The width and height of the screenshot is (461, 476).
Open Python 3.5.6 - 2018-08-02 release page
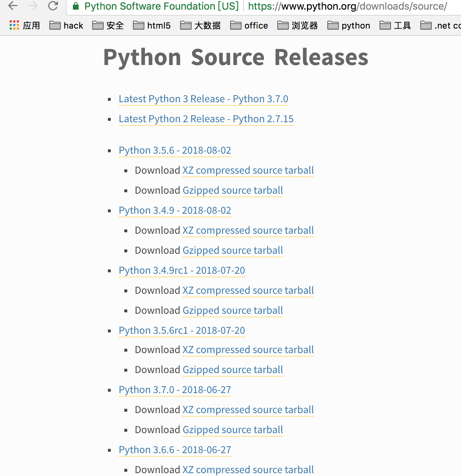coord(175,150)
